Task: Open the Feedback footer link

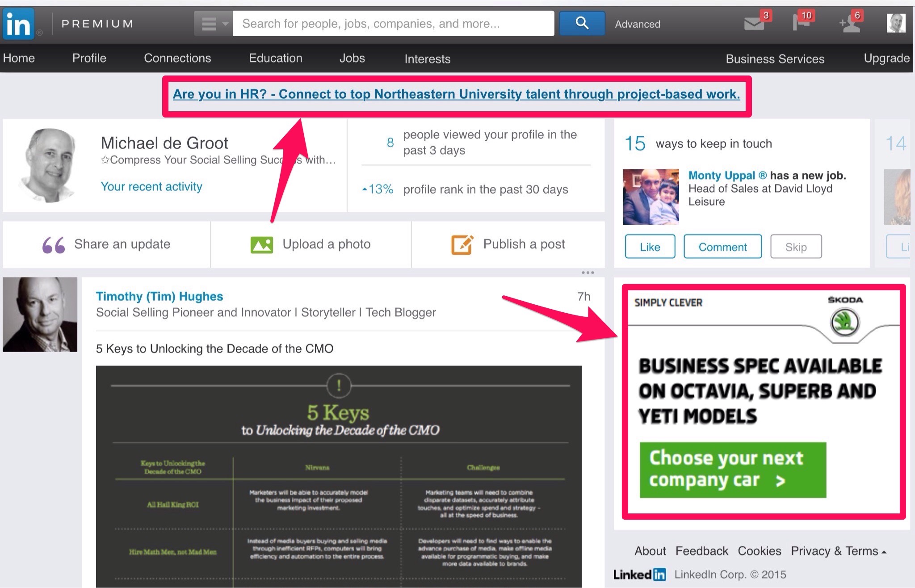Action: 702,551
